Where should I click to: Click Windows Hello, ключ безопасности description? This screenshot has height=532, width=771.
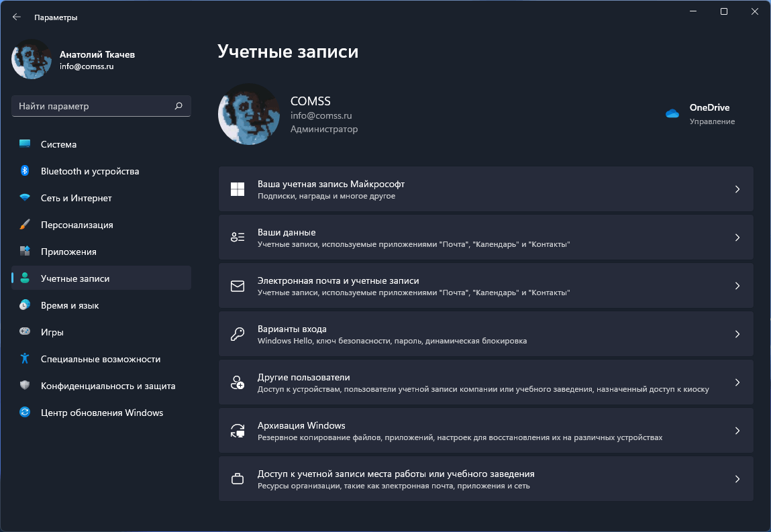[393, 341]
